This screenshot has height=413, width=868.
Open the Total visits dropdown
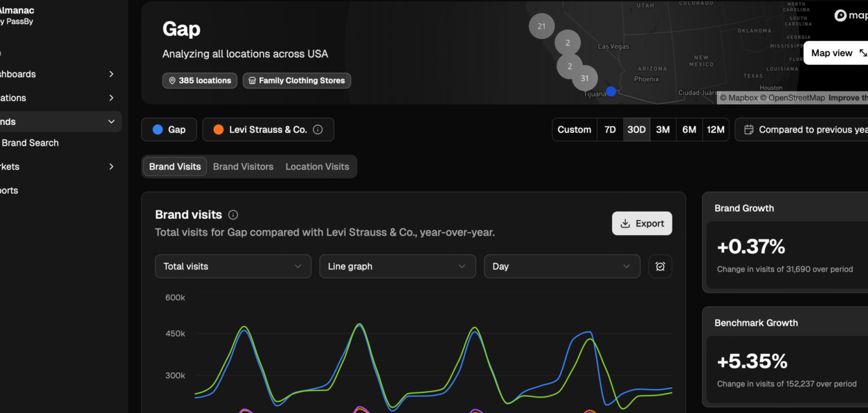(x=233, y=266)
